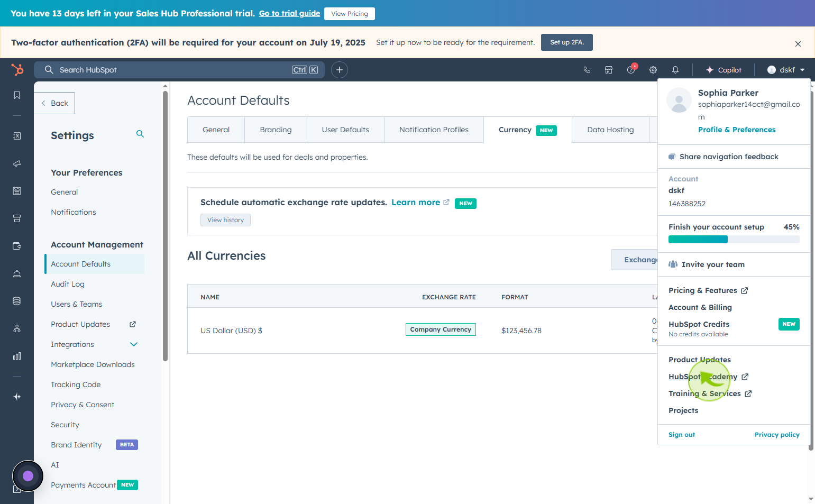
Task: Open Training & Services menu item
Action: (710, 393)
